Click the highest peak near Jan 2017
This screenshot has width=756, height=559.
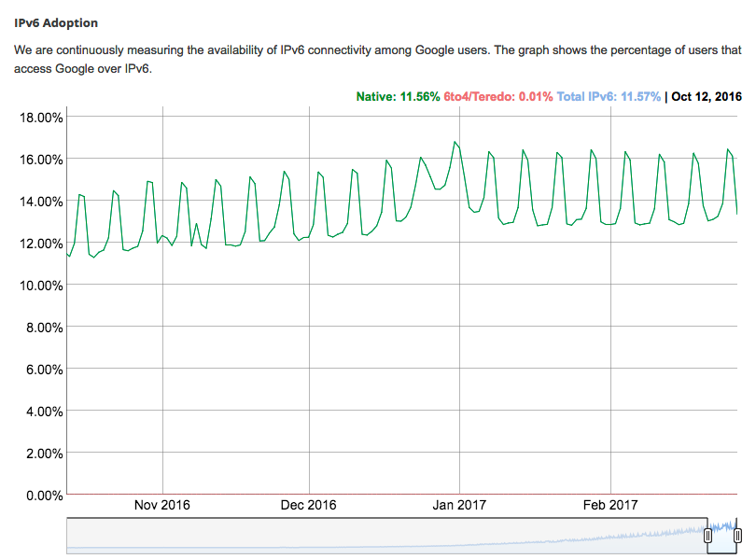click(x=455, y=142)
